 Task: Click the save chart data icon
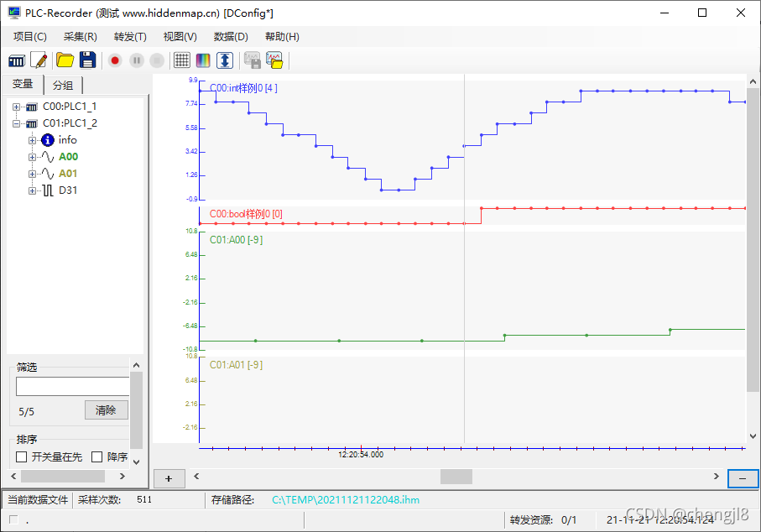pos(253,60)
